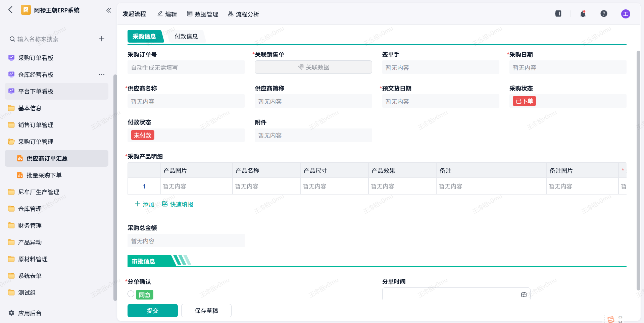The image size is (644, 323).
Task: Click the back arrow icon
Action: 10,10
